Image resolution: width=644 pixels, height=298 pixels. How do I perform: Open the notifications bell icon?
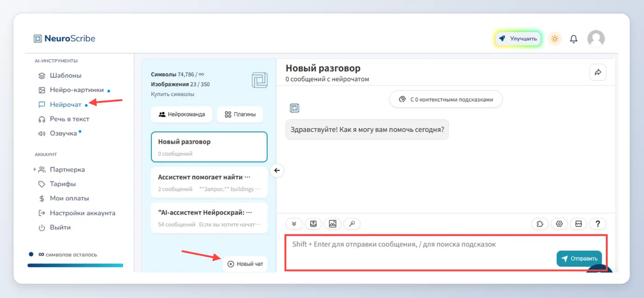[x=574, y=39]
